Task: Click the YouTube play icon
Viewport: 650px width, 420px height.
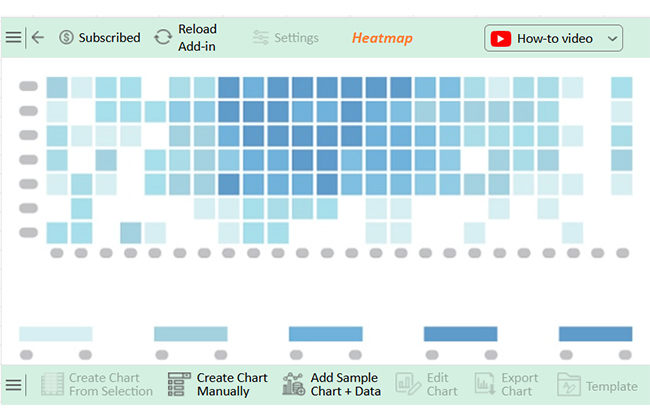Action: pyautogui.click(x=500, y=39)
